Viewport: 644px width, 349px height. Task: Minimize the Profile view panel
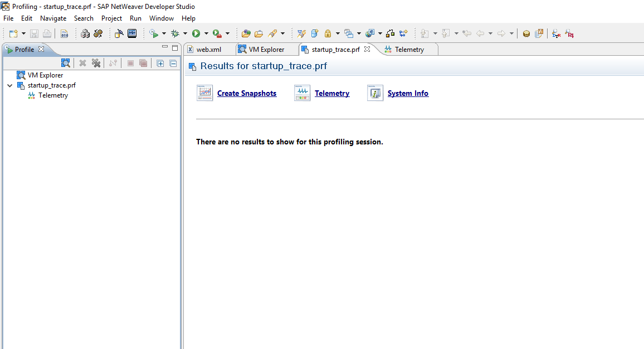click(x=165, y=47)
